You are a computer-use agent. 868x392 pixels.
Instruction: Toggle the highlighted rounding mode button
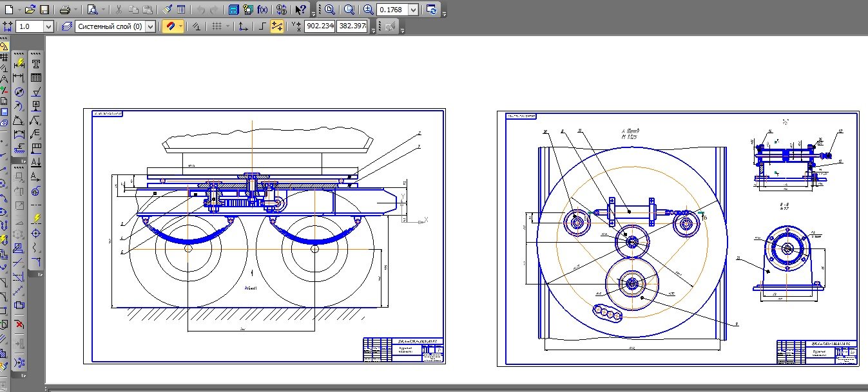pos(277,26)
